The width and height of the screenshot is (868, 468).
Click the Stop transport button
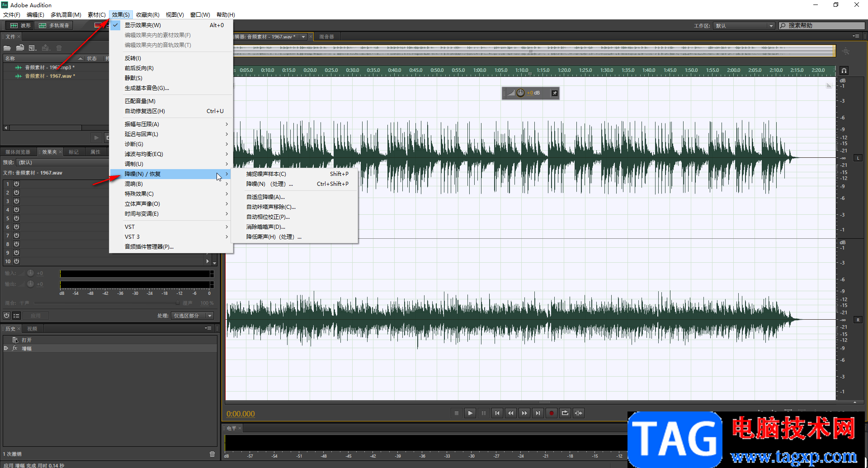pyautogui.click(x=457, y=413)
